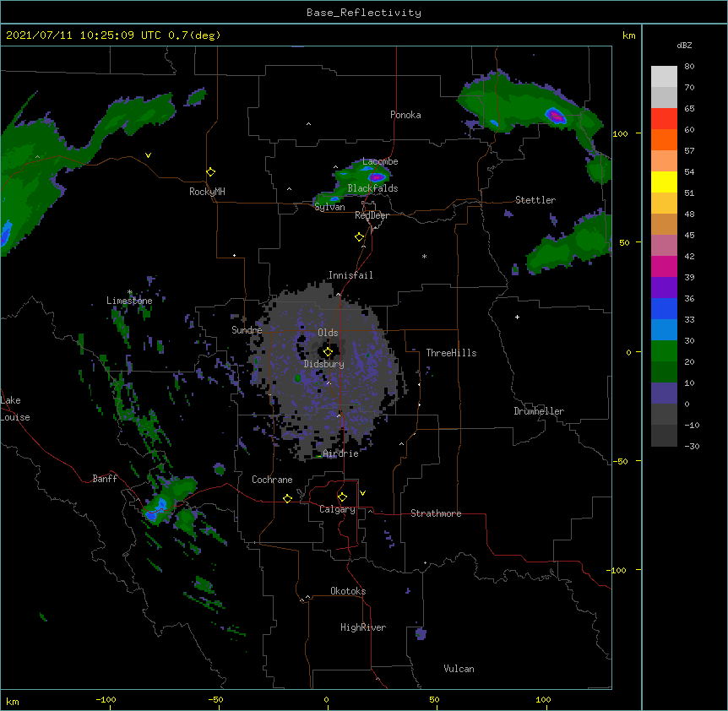
Task: Click the Lacombe city label
Action: [x=380, y=161]
